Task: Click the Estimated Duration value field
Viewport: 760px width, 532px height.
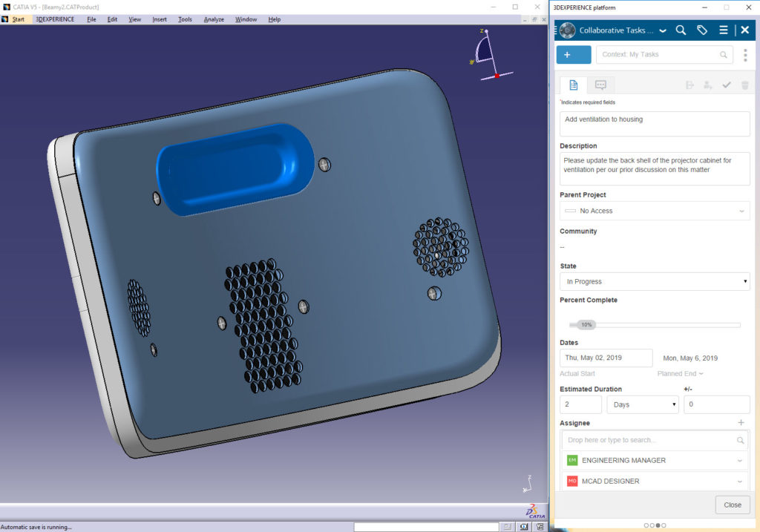Action: (580, 404)
